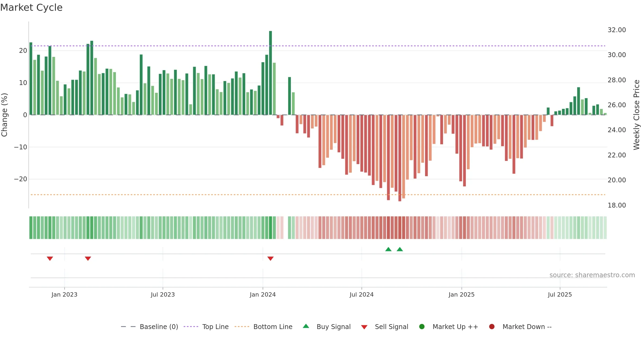Click the purple dotted Top Line marker in legend
The image size is (644, 362).
pyautogui.click(x=191, y=327)
